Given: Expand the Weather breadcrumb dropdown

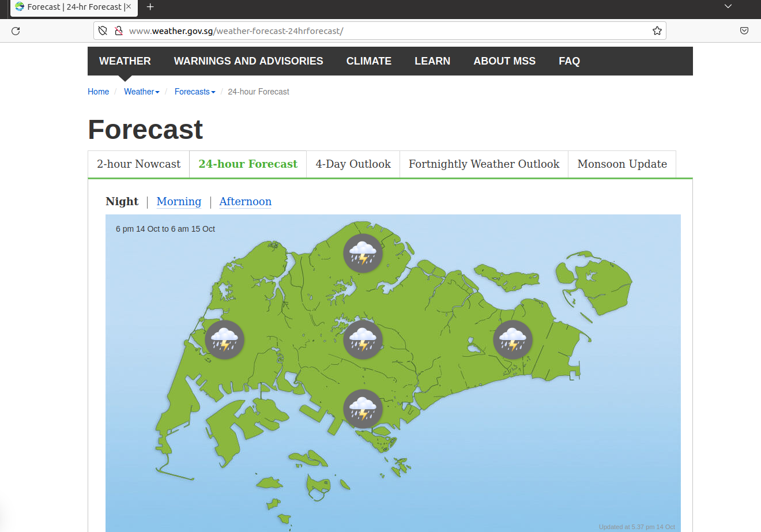Looking at the screenshot, I should [142, 92].
